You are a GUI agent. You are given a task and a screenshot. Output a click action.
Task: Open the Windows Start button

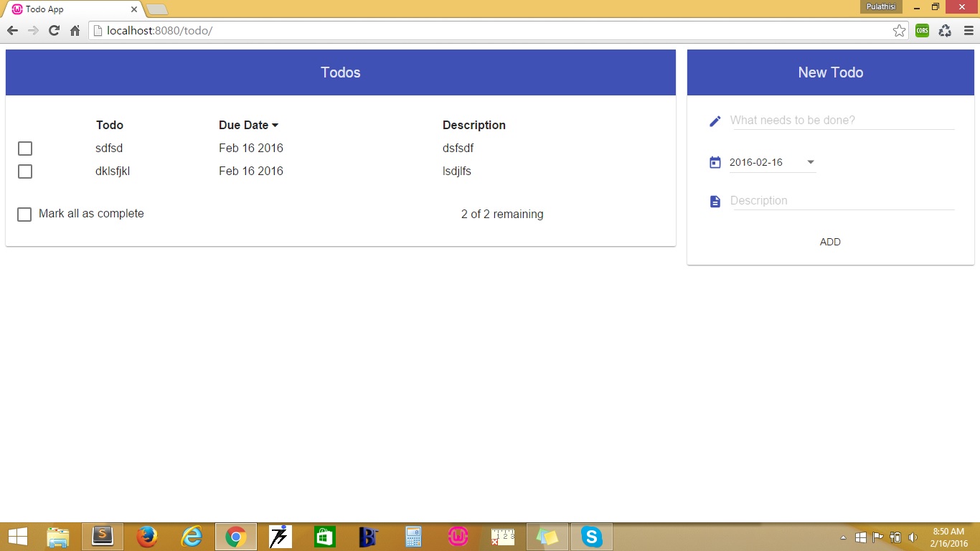[x=17, y=537]
